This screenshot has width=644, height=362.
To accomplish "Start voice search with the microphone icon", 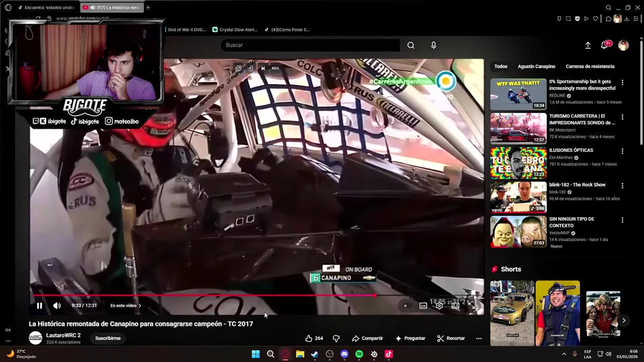I will pyautogui.click(x=434, y=45).
